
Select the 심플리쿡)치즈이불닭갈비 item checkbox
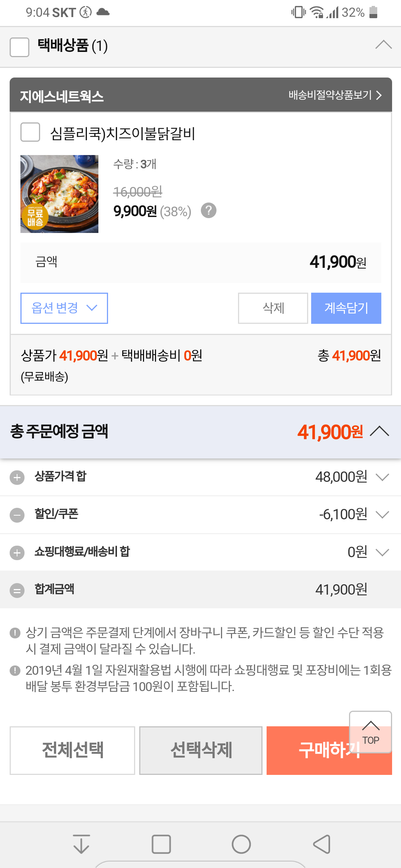(x=30, y=132)
